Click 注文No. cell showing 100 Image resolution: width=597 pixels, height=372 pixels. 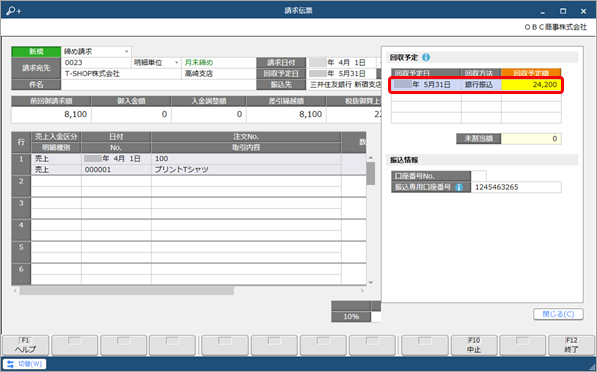246,158
